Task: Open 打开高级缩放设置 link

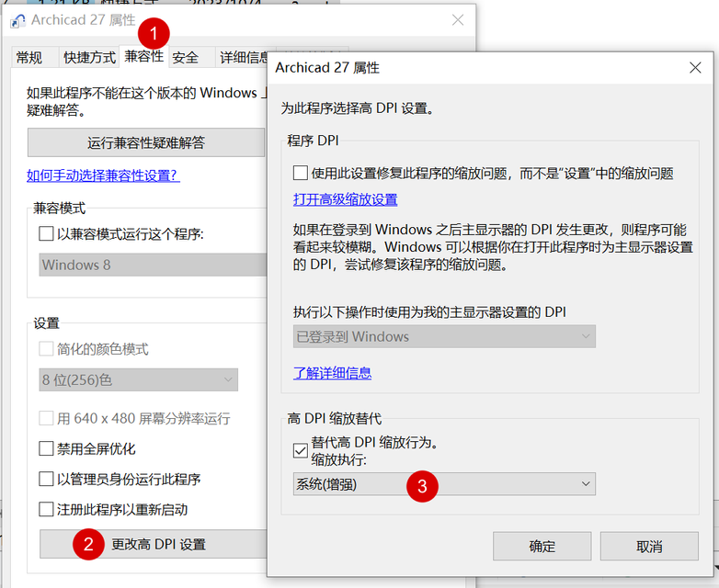Action: click(x=346, y=199)
